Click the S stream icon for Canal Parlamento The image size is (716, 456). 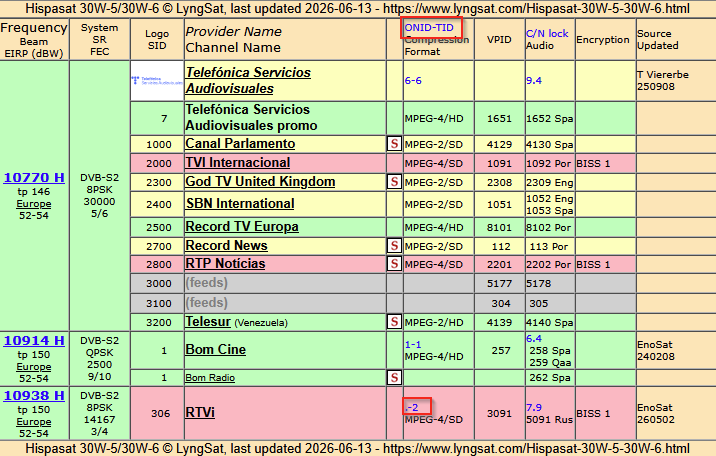click(394, 144)
